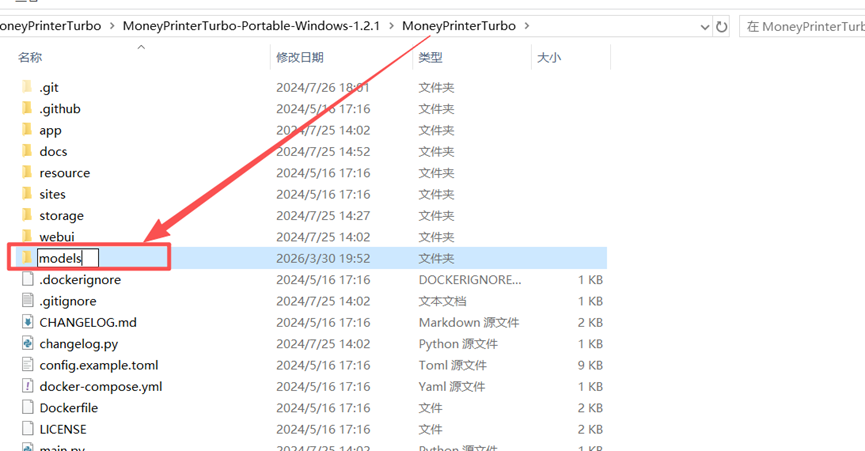Click the docker-compose.yml file icon
This screenshot has width=865, height=451.
[x=28, y=386]
